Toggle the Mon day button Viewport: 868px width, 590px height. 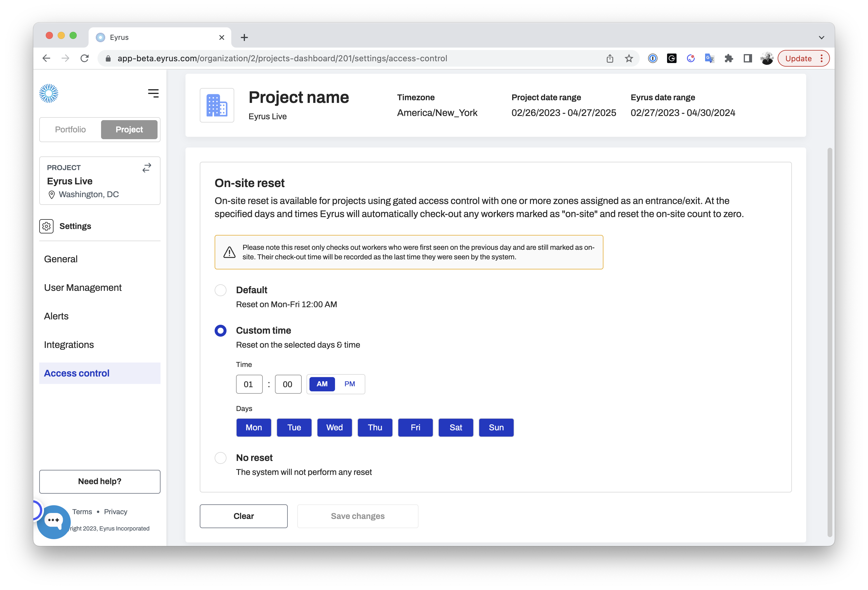click(254, 428)
